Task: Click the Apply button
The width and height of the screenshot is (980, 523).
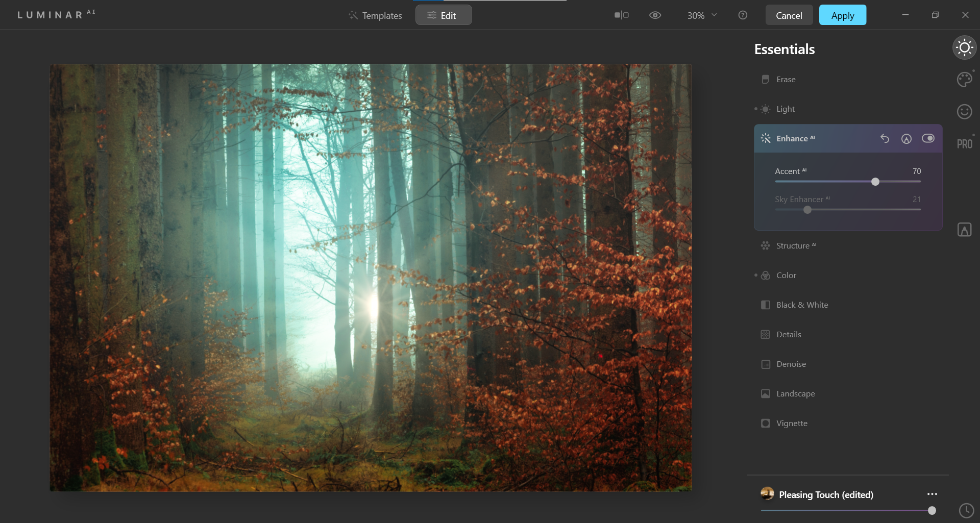Action: [843, 15]
